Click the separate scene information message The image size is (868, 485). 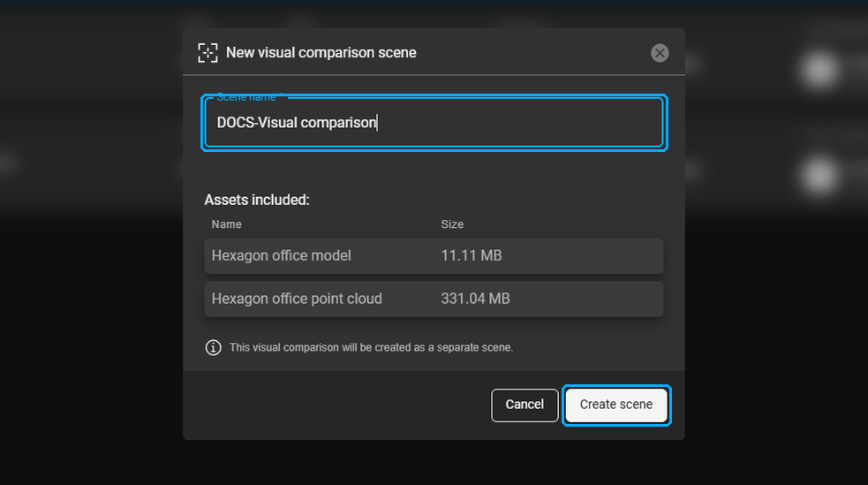pos(372,347)
